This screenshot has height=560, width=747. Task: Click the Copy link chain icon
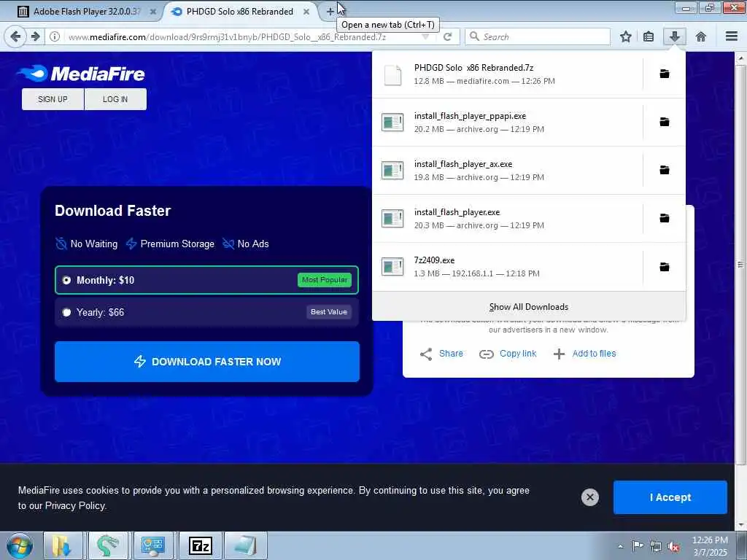click(486, 354)
